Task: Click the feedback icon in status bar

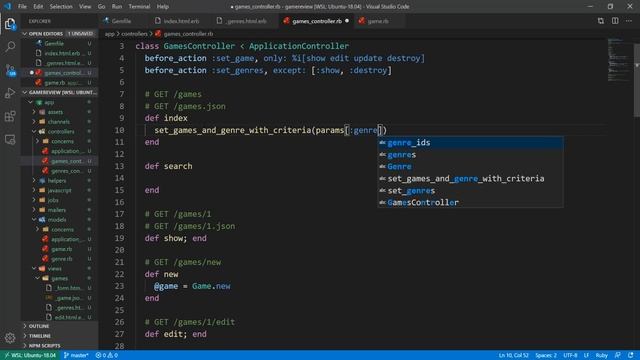Action: [618, 355]
